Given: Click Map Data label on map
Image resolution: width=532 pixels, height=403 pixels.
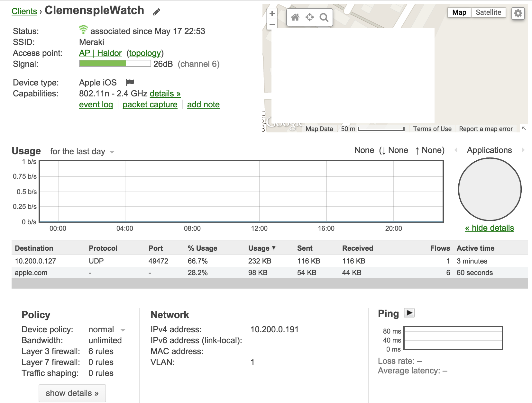Looking at the screenshot, I should (319, 129).
